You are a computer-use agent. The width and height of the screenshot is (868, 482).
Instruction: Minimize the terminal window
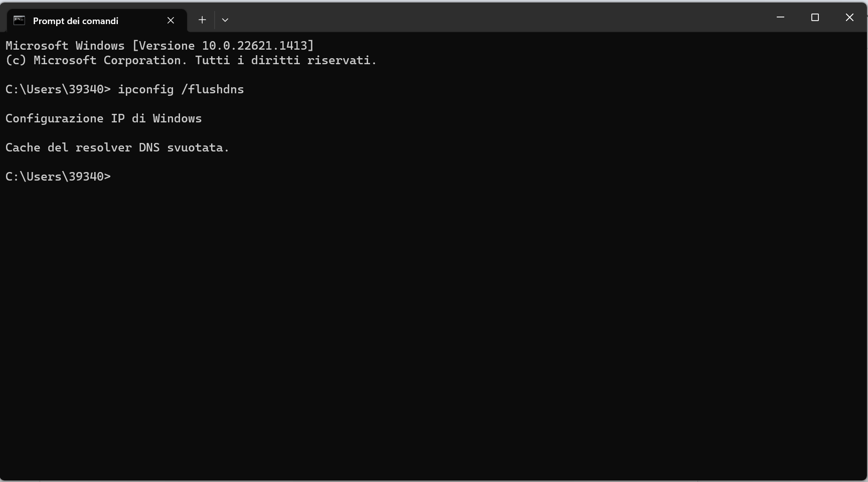(780, 18)
